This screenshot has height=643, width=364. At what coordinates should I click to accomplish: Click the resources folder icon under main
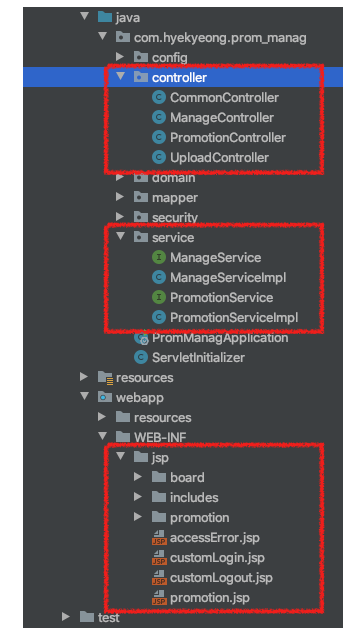coord(105,377)
